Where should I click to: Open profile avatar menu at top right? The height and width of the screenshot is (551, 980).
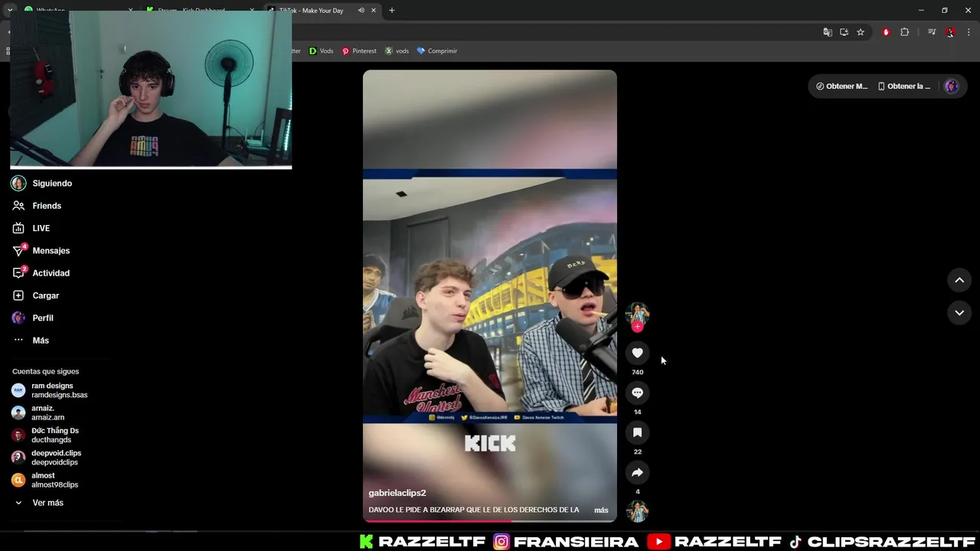click(952, 86)
